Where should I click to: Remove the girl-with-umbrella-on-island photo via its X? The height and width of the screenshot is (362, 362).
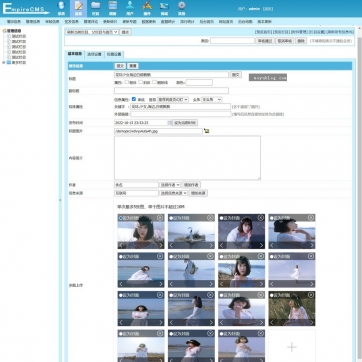[x=210, y=218]
